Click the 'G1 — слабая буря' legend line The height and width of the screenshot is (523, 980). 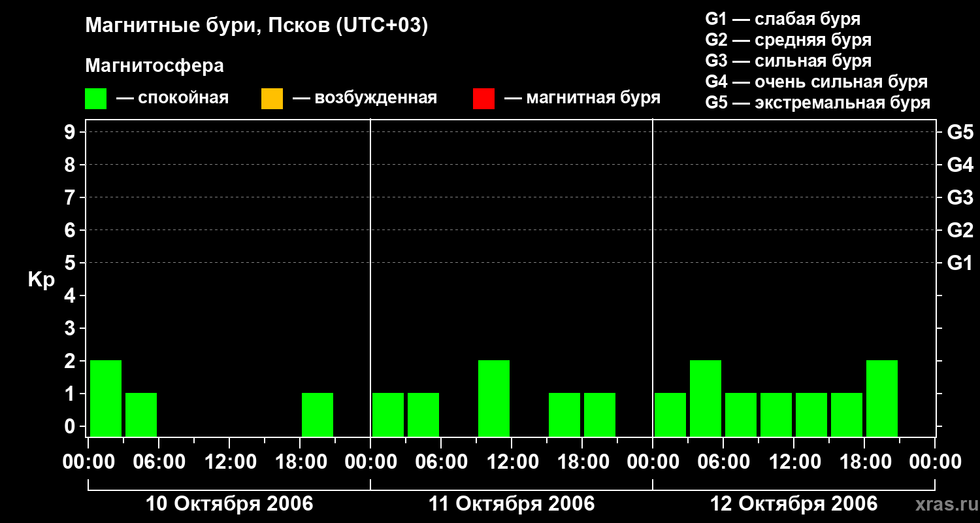point(783,19)
